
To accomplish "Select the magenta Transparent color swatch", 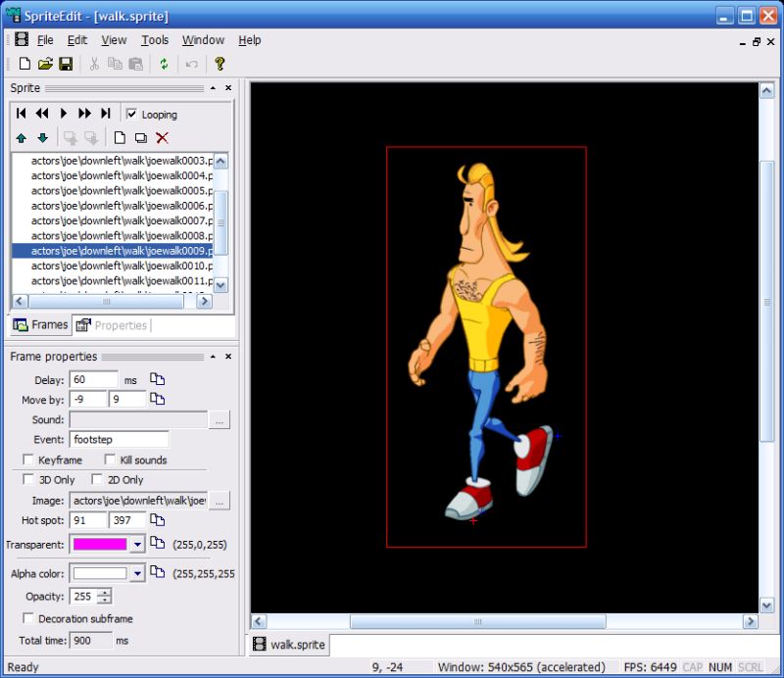I will 101,544.
